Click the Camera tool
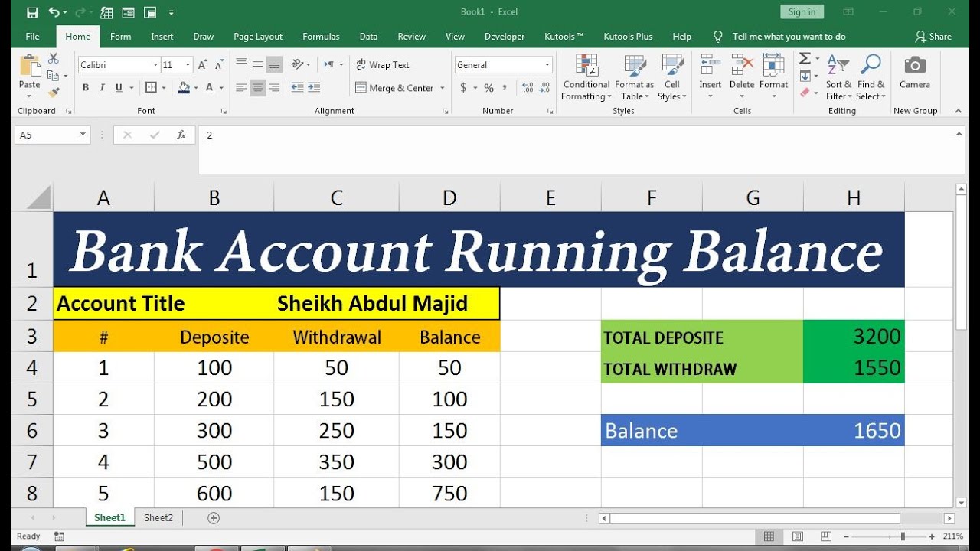The image size is (980, 551). (915, 71)
